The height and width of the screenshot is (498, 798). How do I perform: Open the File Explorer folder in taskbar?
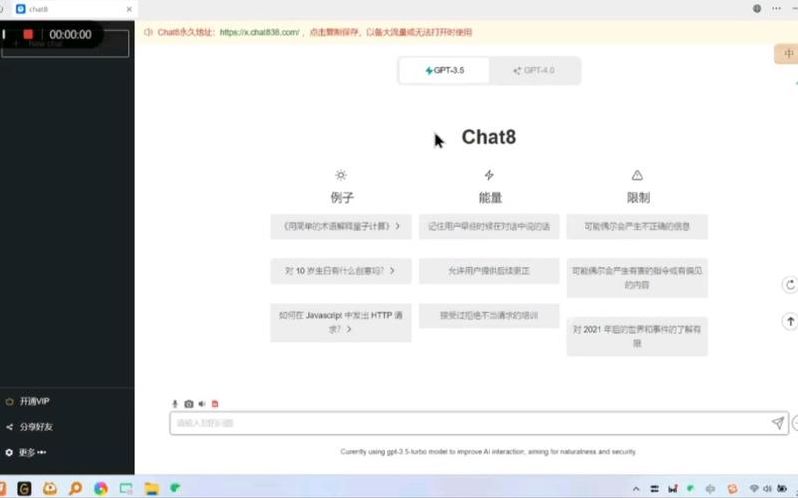152,489
